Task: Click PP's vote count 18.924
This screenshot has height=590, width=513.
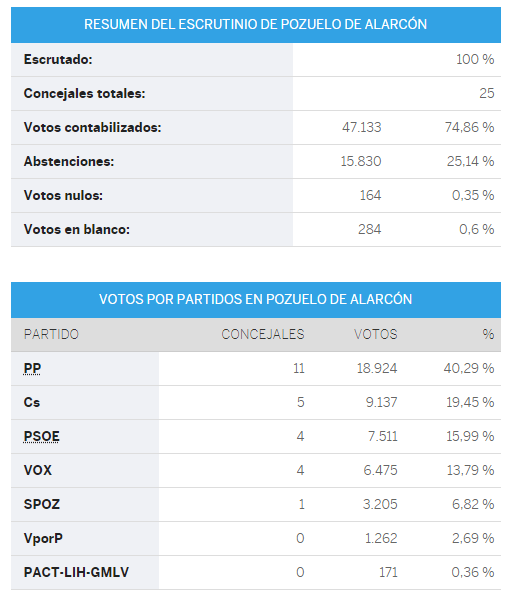Action: pyautogui.click(x=377, y=368)
